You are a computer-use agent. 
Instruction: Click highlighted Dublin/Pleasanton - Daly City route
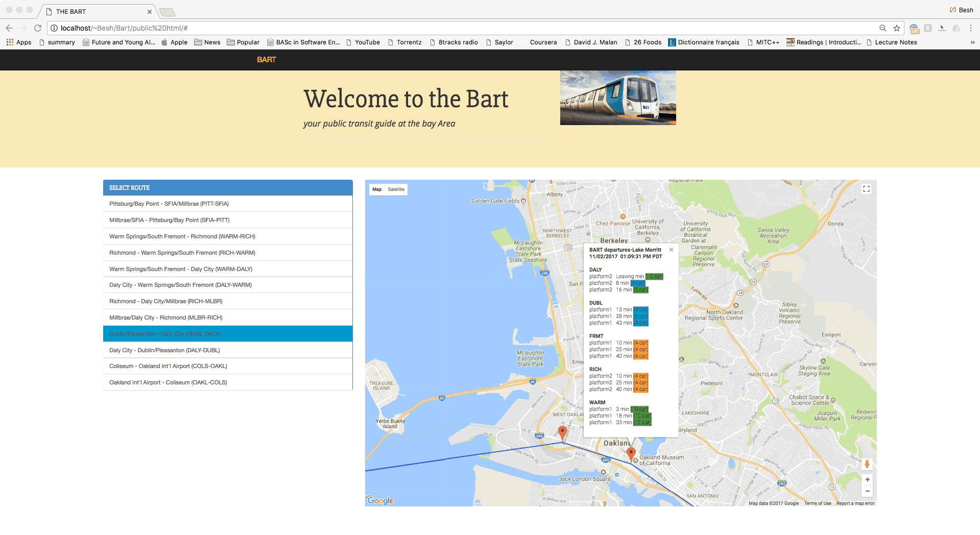pos(228,334)
